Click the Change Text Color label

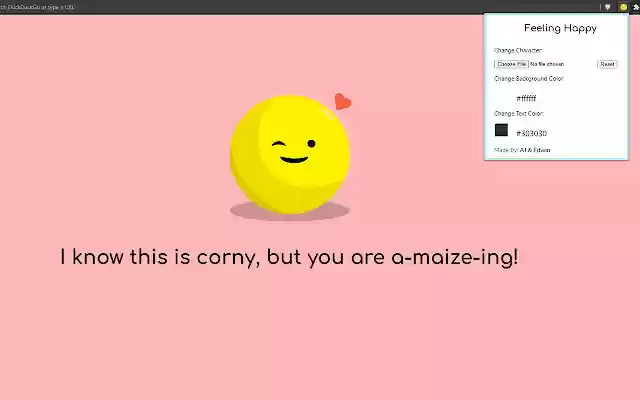(x=518, y=113)
